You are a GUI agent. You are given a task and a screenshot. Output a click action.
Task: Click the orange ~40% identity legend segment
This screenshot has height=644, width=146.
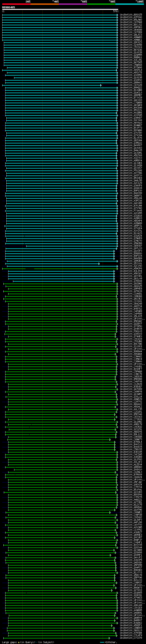point(45,4)
